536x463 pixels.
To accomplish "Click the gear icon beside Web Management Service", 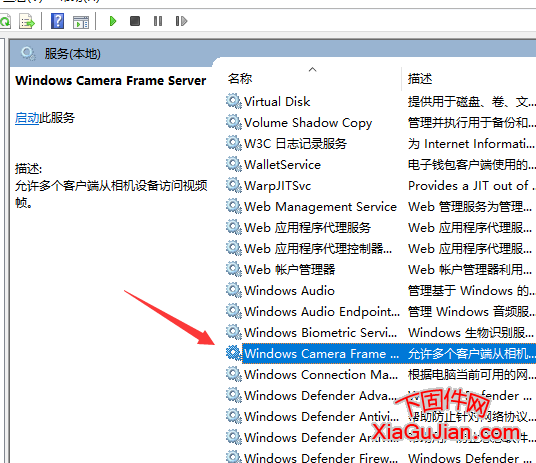I will (234, 206).
